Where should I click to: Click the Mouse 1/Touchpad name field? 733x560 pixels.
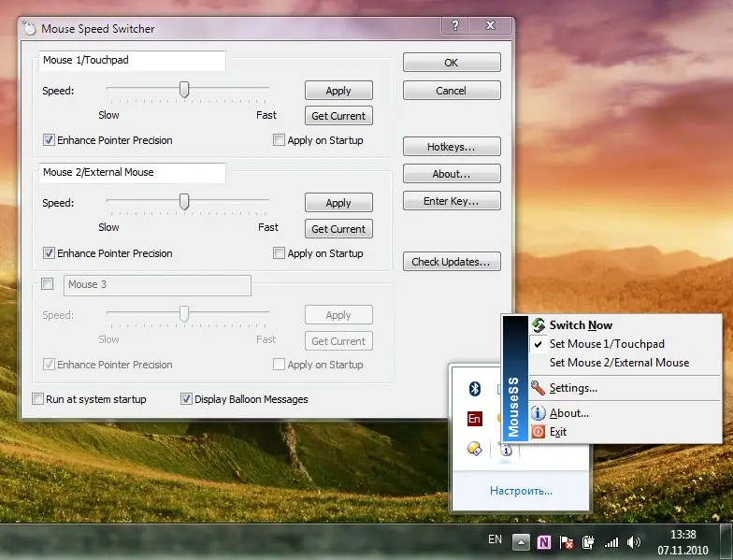[132, 60]
